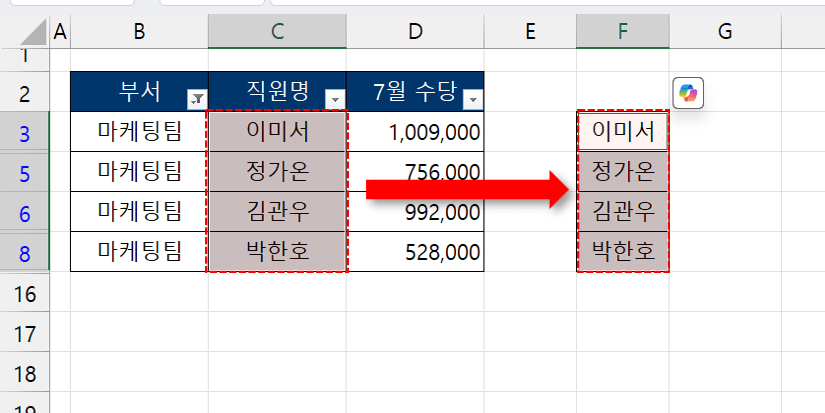Select the cell with 528,000
Viewport: 825px width, 413px height.
[415, 251]
